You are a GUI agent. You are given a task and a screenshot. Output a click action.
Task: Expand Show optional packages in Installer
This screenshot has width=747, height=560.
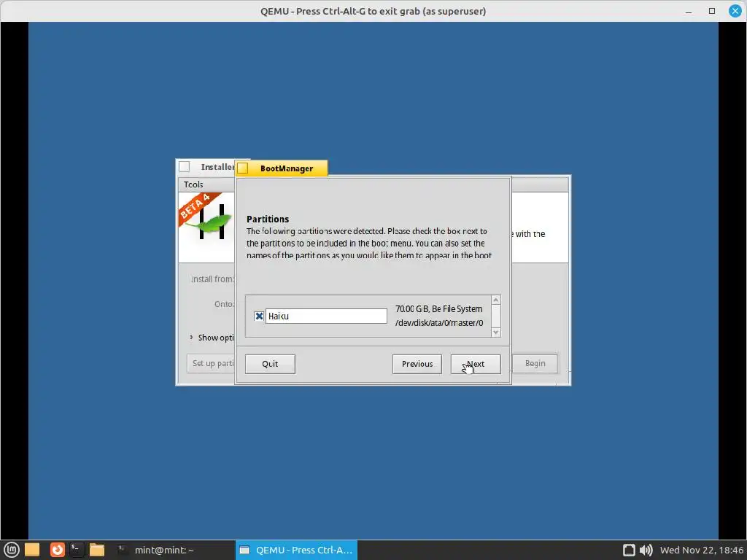(x=213, y=337)
